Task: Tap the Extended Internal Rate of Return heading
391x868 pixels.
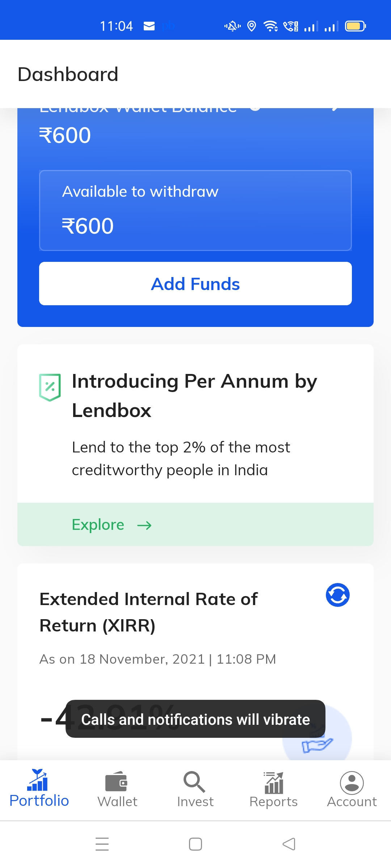Action: [148, 612]
